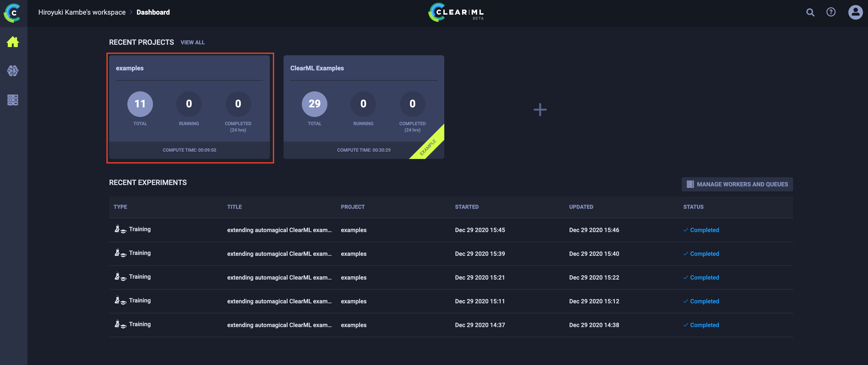
Task: Click Training icon in 15:39 experiment row
Action: [x=120, y=253]
